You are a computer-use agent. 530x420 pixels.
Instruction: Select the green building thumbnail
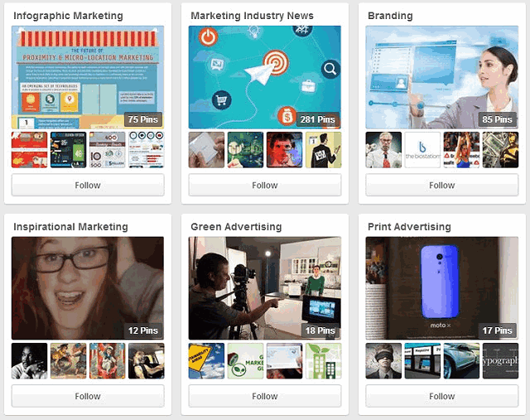point(324,361)
